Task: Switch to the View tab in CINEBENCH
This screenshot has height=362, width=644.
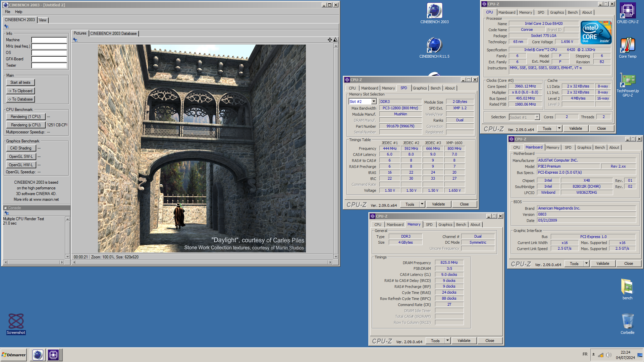Action: point(43,20)
